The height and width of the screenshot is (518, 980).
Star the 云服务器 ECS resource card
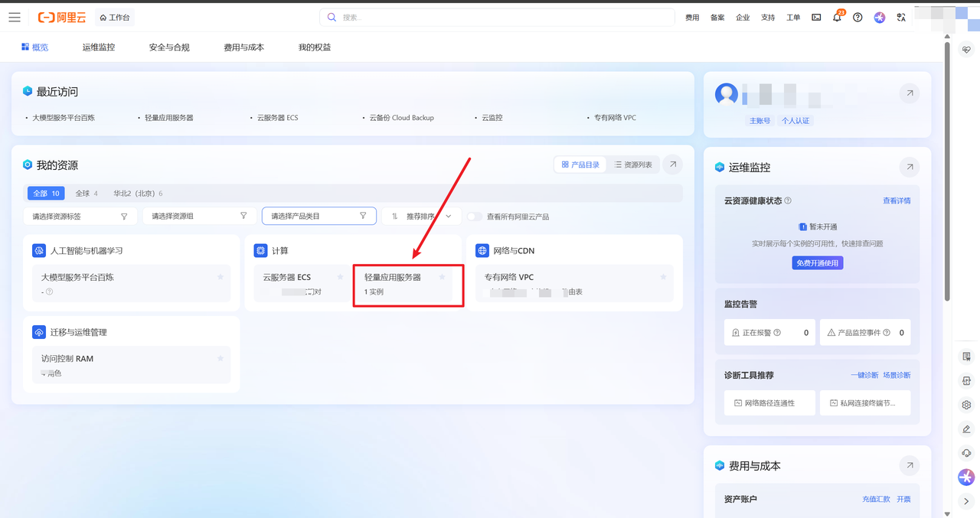pos(341,276)
